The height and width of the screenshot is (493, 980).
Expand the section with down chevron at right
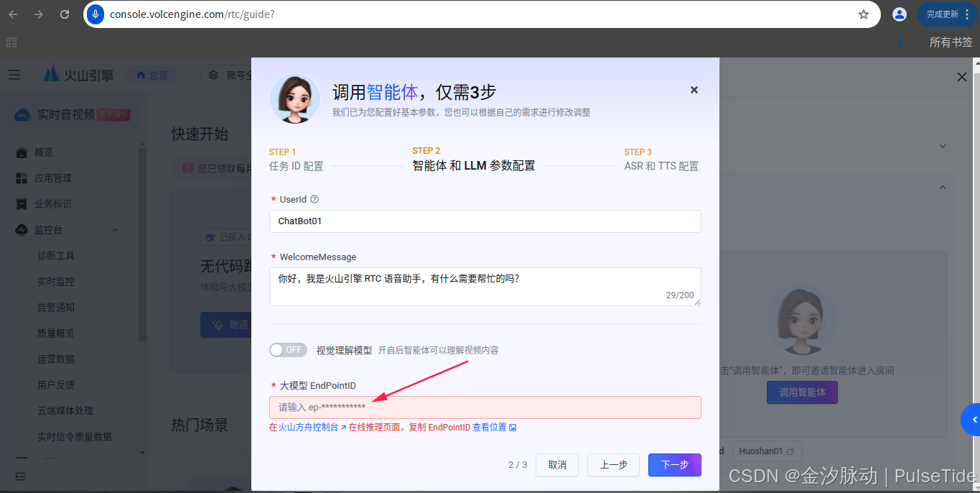tap(943, 146)
